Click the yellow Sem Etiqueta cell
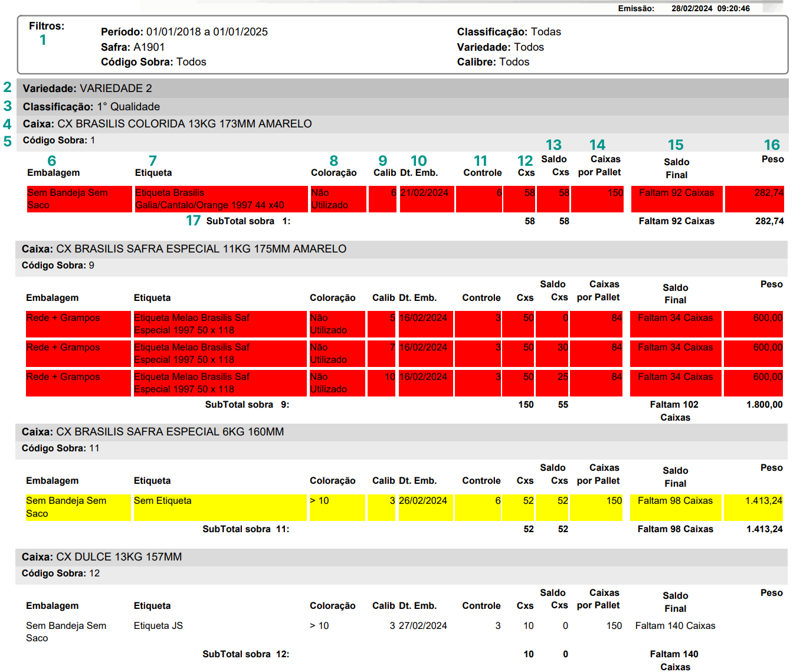803x672 pixels. [x=163, y=501]
